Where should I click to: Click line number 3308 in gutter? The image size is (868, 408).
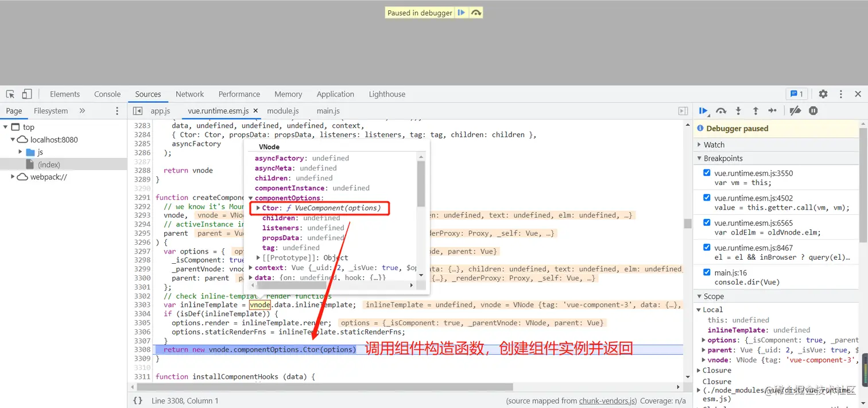coord(142,349)
